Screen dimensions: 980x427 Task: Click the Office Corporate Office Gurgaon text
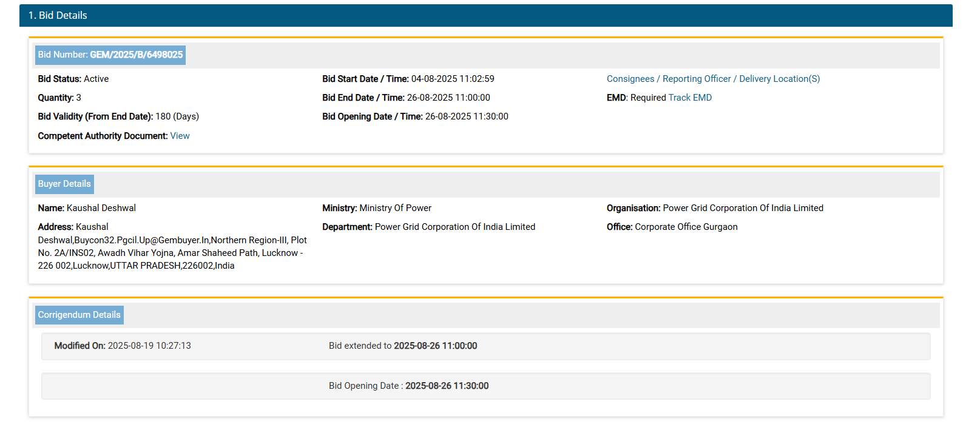point(686,227)
